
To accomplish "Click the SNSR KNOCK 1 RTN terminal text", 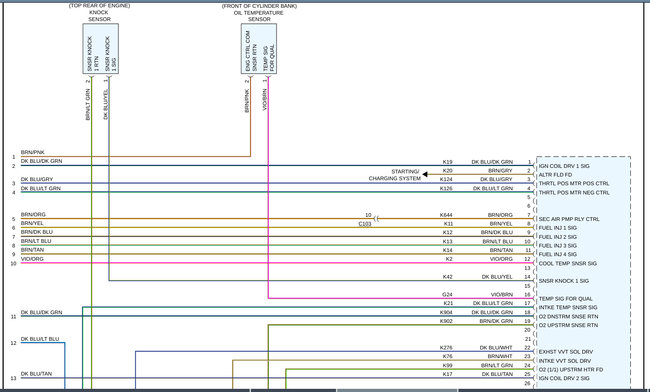I will pyautogui.click(x=93, y=54).
